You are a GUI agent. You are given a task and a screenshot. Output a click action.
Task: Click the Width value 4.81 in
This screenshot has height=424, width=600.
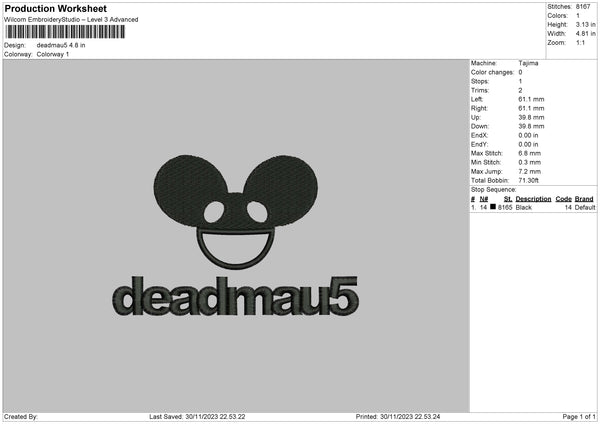point(585,34)
